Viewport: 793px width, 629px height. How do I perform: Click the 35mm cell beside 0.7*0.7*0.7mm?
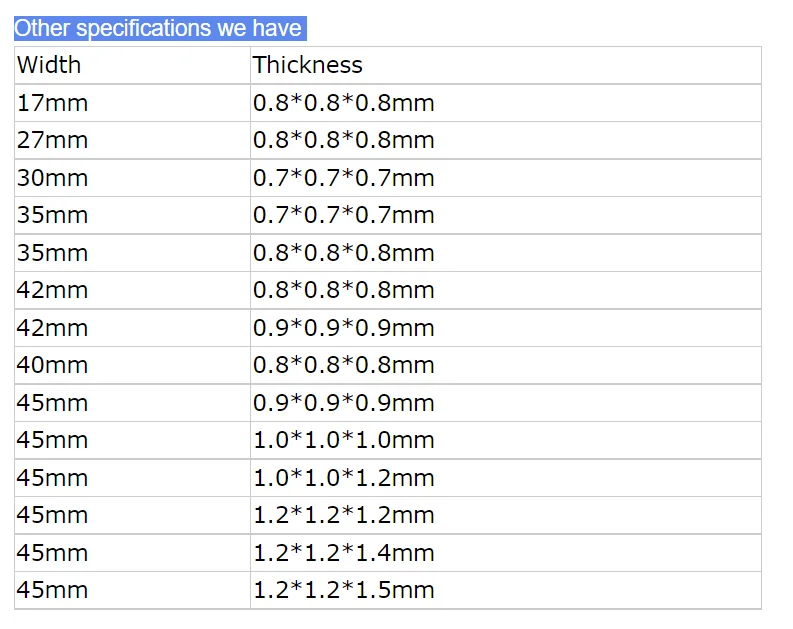point(52,216)
